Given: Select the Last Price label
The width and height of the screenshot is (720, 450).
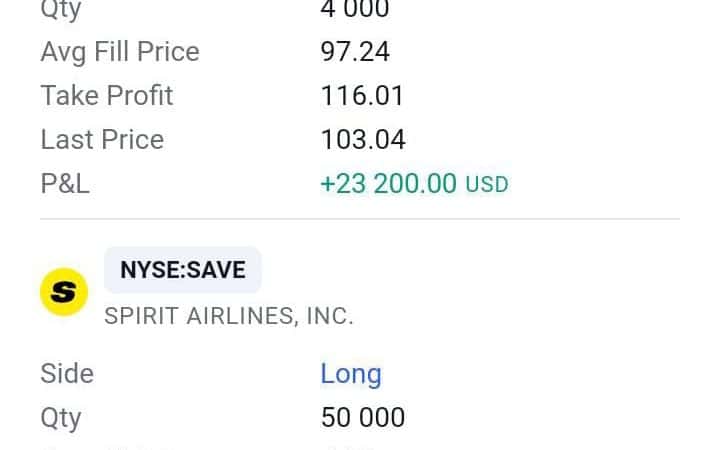Looking at the screenshot, I should pos(102,140).
